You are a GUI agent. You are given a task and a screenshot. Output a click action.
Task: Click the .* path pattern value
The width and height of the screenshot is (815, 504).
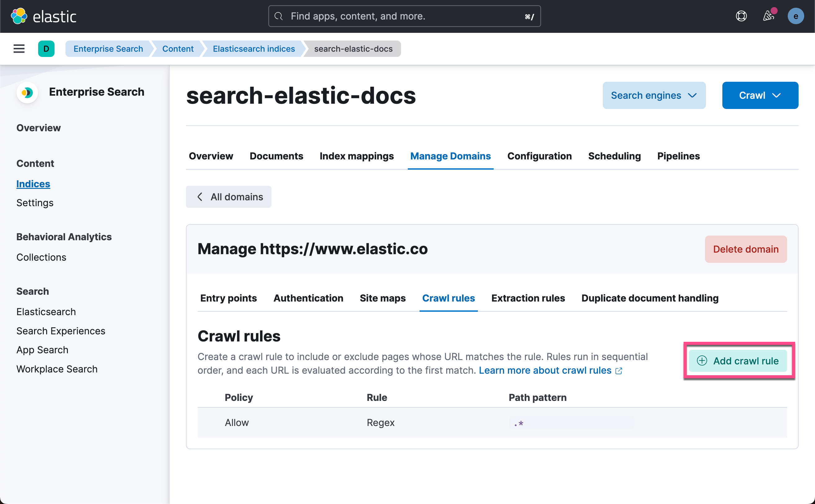point(571,423)
